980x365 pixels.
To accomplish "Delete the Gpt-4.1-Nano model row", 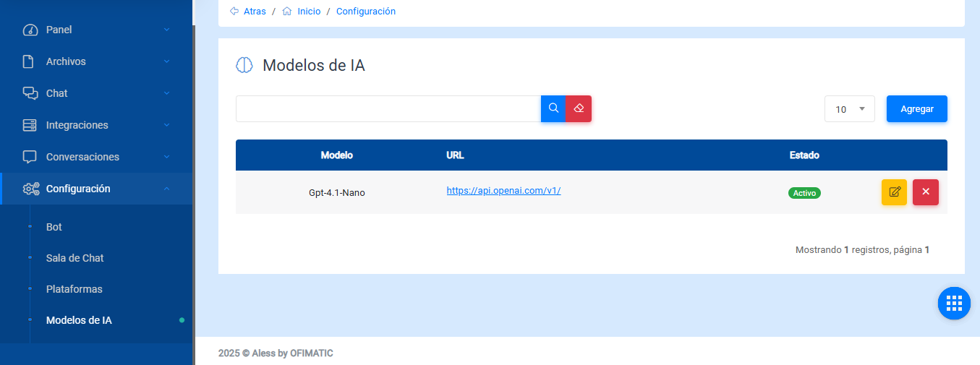I will [x=926, y=192].
